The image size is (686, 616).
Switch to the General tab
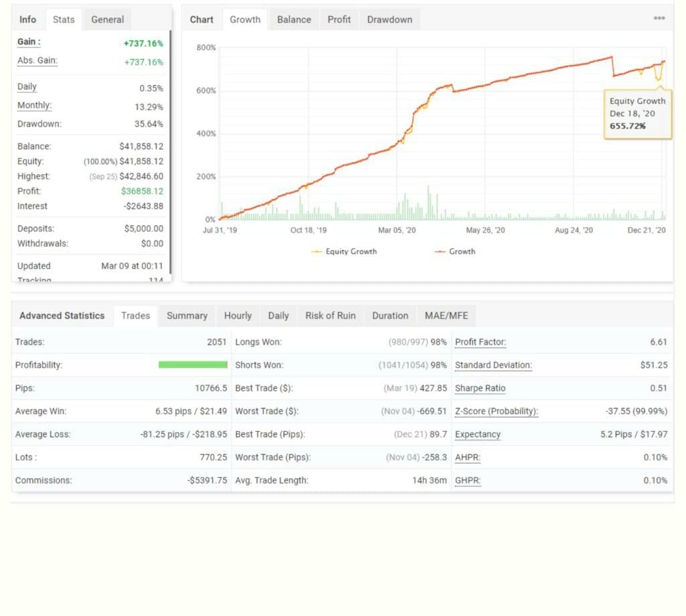coord(107,19)
